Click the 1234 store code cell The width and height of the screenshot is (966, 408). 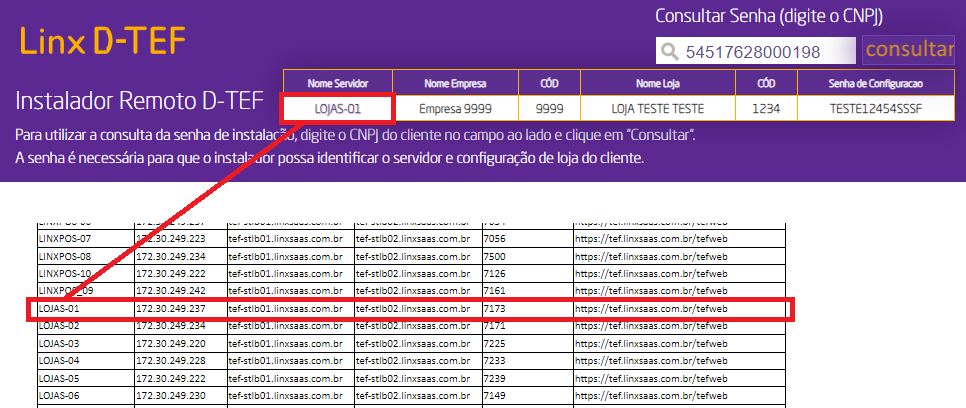pos(766,109)
